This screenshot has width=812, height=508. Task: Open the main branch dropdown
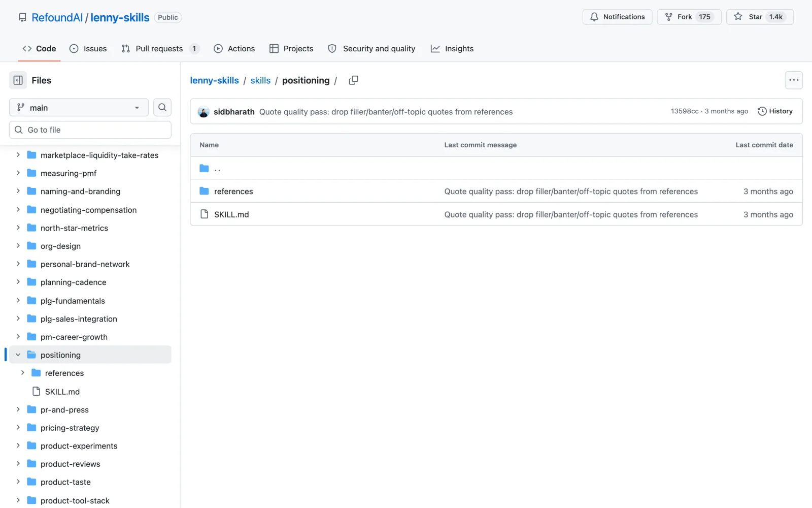(79, 107)
